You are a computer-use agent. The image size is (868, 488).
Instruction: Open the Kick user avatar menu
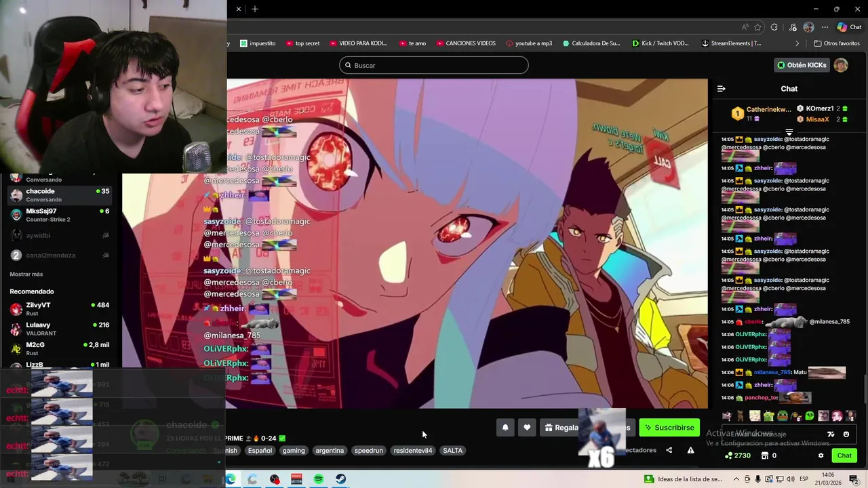(x=841, y=65)
